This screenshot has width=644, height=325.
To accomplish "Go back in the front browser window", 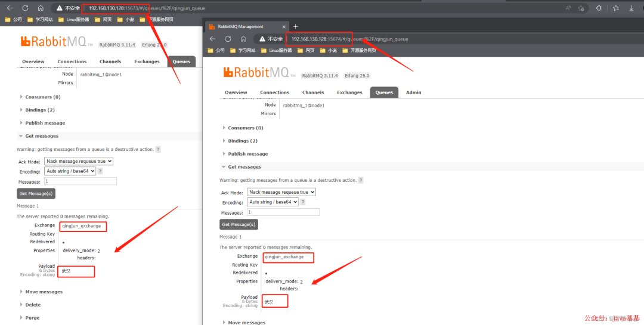I will (212, 39).
